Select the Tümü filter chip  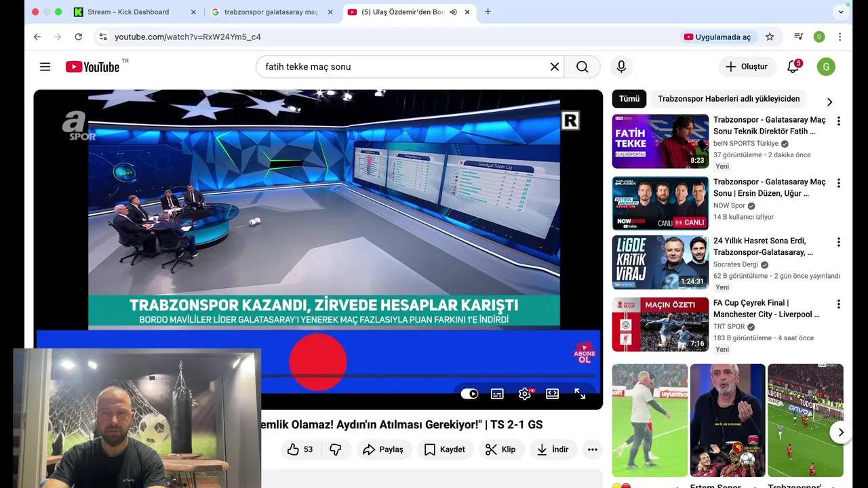[x=629, y=99]
